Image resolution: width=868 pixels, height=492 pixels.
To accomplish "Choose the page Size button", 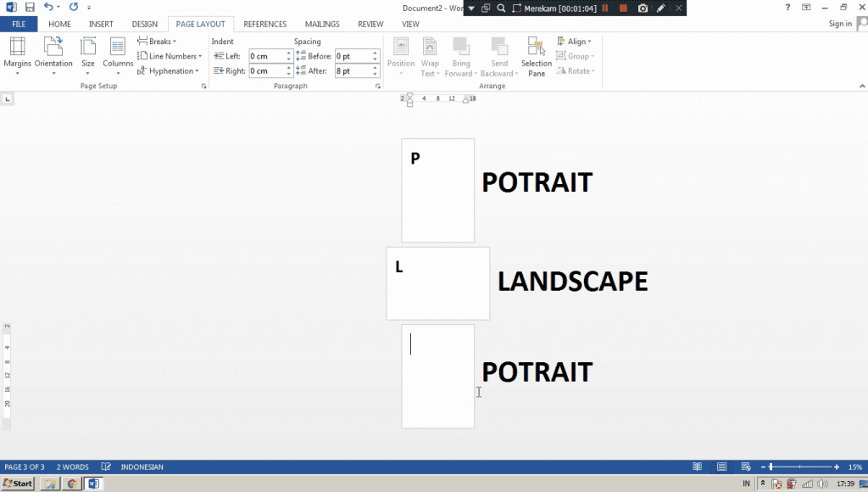I will pyautogui.click(x=88, y=55).
